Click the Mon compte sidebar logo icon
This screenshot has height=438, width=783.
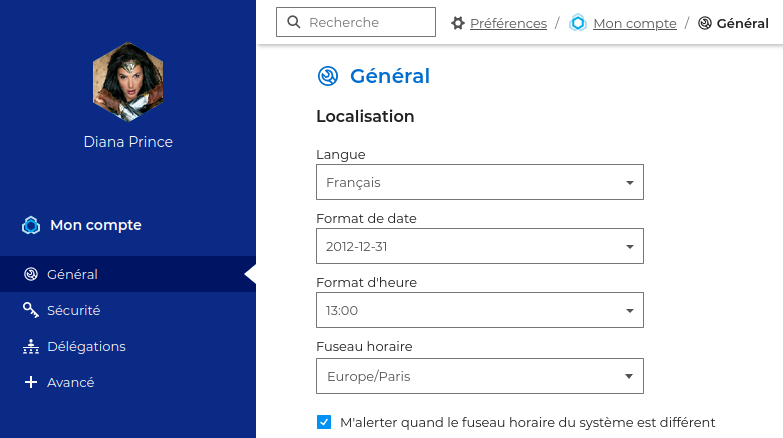[31, 225]
